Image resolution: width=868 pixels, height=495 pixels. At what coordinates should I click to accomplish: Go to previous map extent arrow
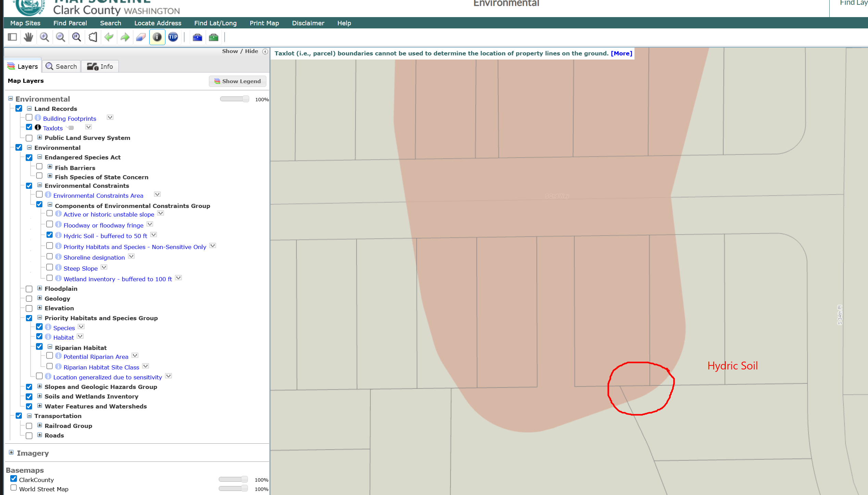pos(109,37)
